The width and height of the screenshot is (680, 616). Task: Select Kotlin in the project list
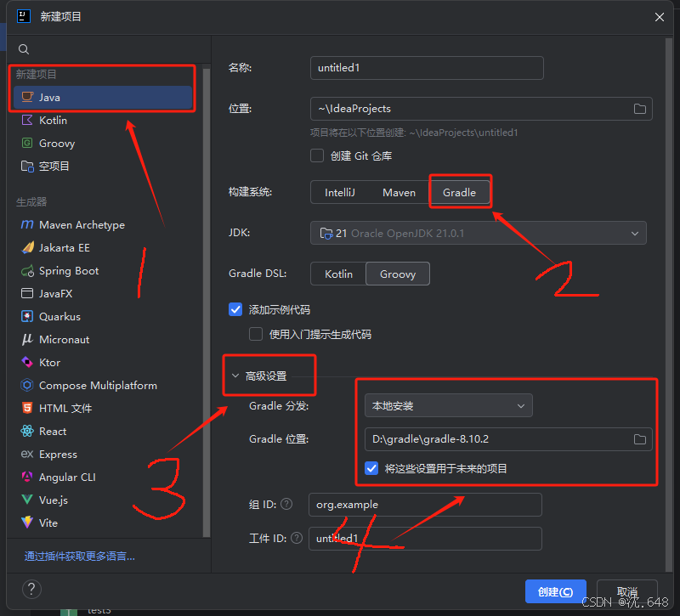tap(103, 120)
